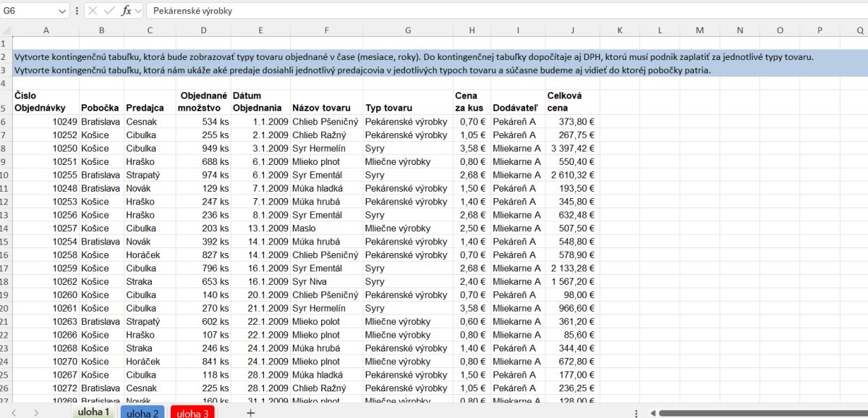Select column A header
This screenshot has height=418, width=868.
click(x=46, y=30)
